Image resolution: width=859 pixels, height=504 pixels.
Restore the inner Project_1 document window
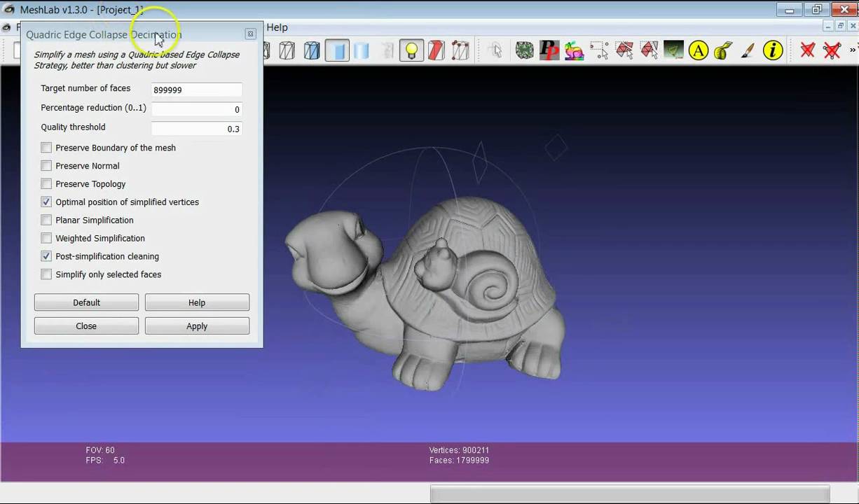[x=841, y=27]
